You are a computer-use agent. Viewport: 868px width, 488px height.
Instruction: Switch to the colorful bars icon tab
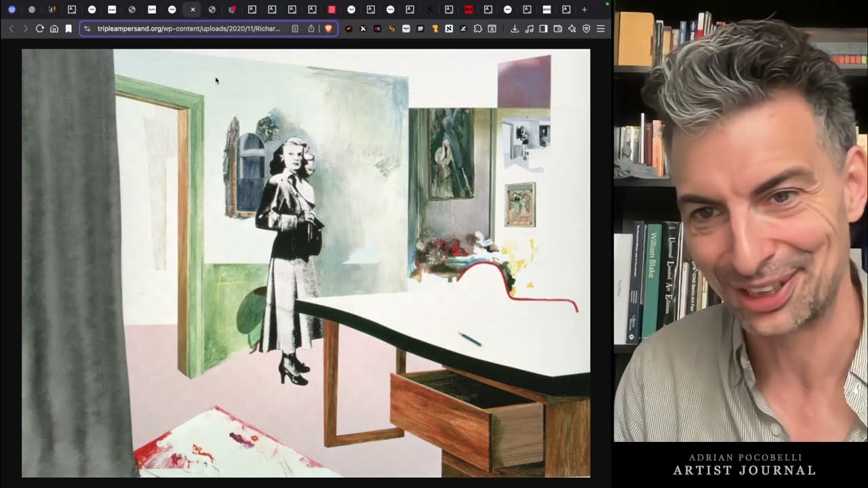tap(52, 9)
